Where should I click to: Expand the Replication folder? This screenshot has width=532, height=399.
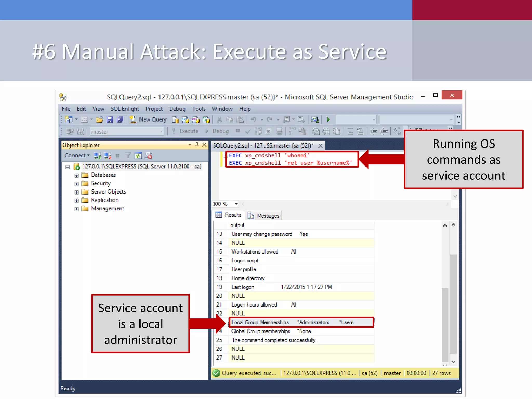[76, 201]
